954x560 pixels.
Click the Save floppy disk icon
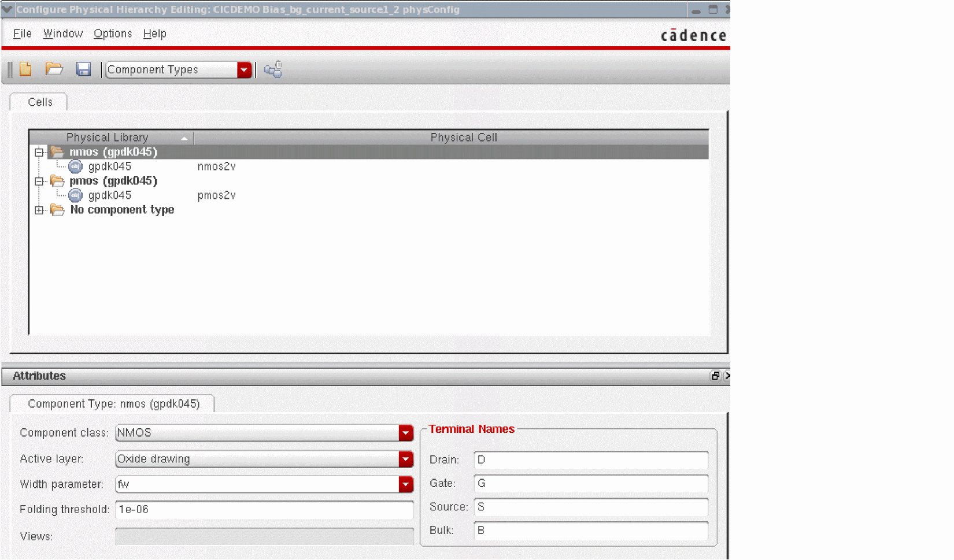click(84, 69)
